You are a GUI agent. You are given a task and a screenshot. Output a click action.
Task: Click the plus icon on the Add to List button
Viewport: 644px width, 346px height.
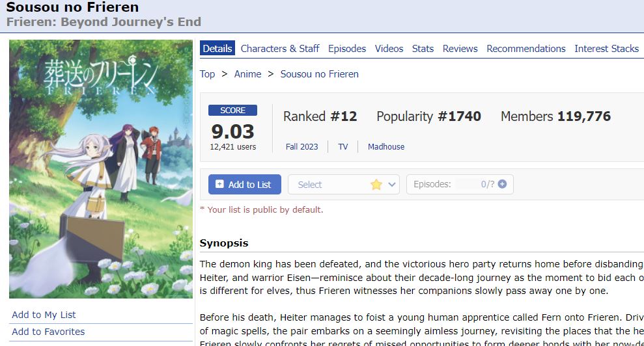point(219,184)
